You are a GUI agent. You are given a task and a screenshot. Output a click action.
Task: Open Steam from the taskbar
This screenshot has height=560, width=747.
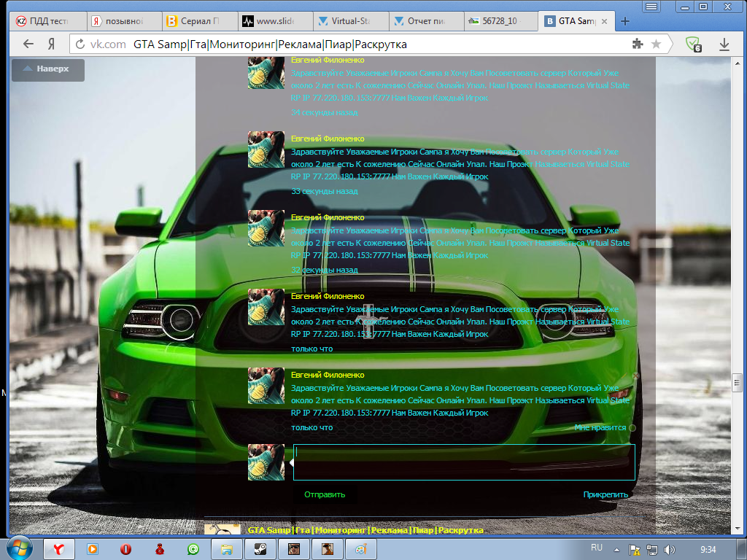pyautogui.click(x=260, y=550)
